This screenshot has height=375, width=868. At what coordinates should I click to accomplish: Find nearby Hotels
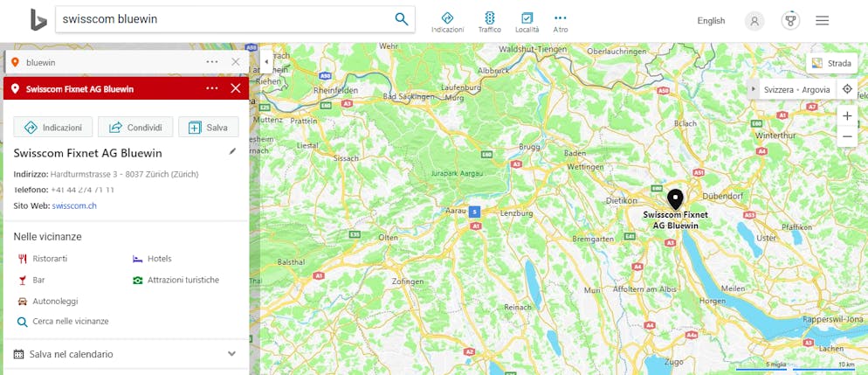(153, 259)
